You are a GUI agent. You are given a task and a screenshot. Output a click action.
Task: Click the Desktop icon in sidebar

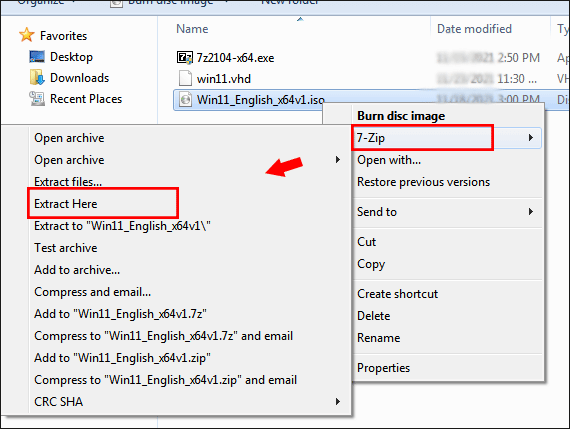tap(37, 57)
